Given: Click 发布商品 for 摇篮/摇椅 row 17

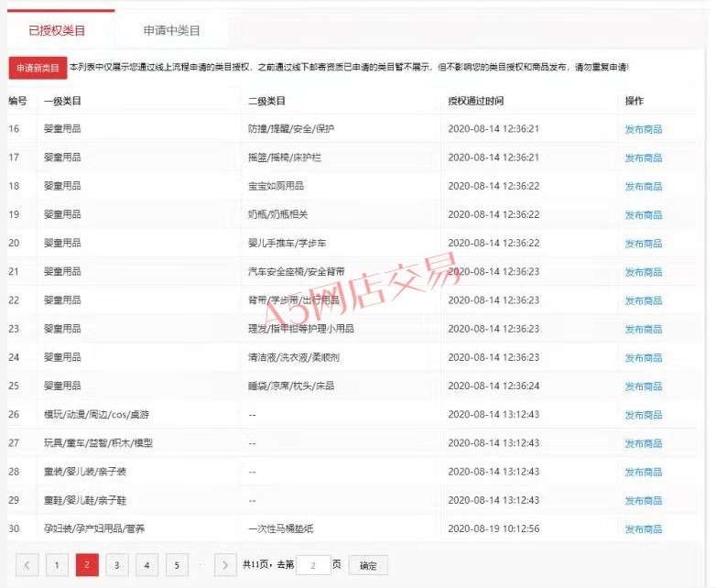Looking at the screenshot, I should pos(643,158).
